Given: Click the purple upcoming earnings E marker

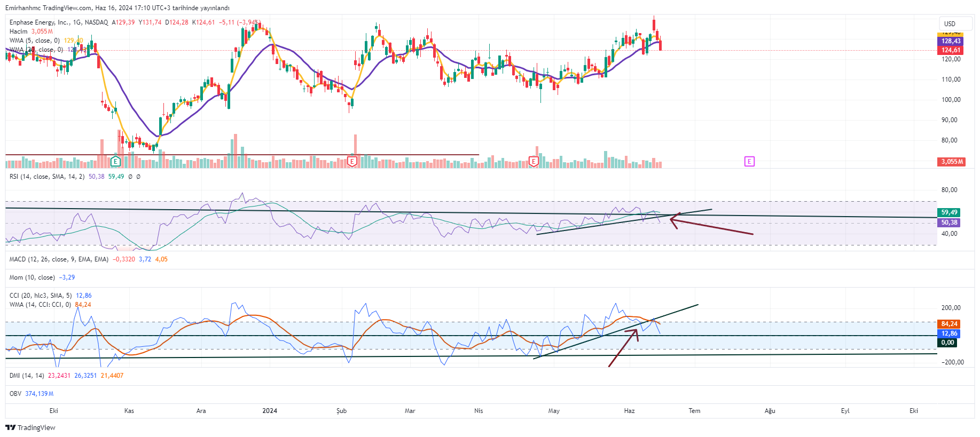Looking at the screenshot, I should [x=749, y=161].
